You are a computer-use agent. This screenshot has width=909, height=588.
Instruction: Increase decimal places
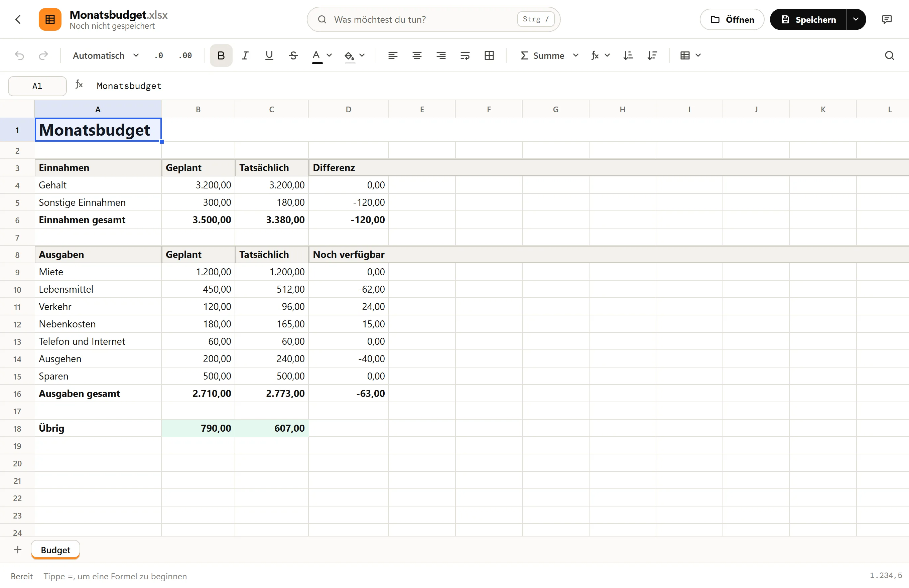(x=185, y=56)
